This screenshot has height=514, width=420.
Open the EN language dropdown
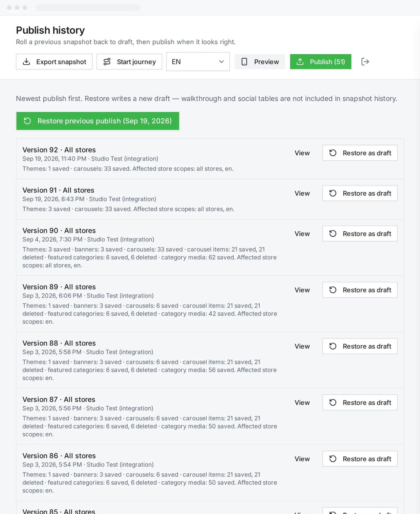pos(198,62)
